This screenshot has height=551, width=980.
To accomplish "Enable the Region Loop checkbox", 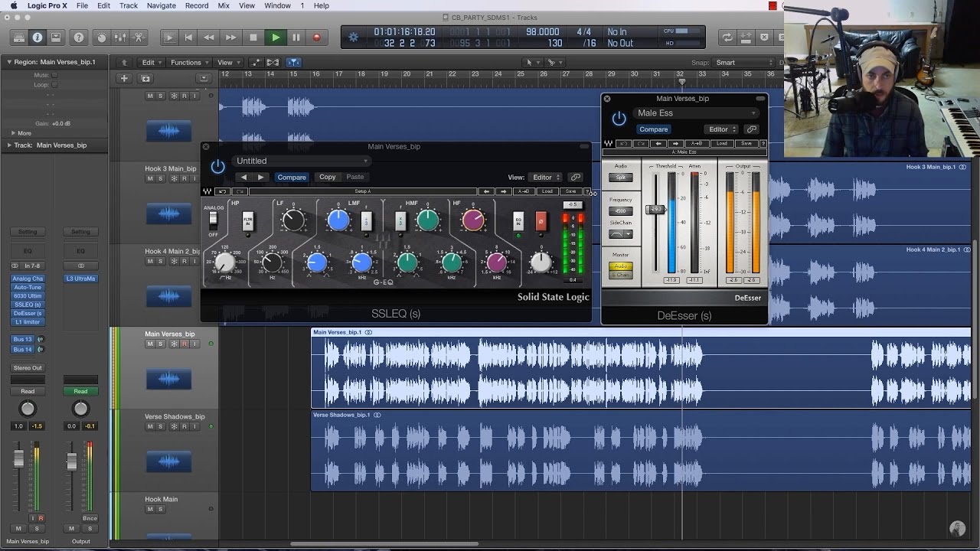I will point(54,84).
